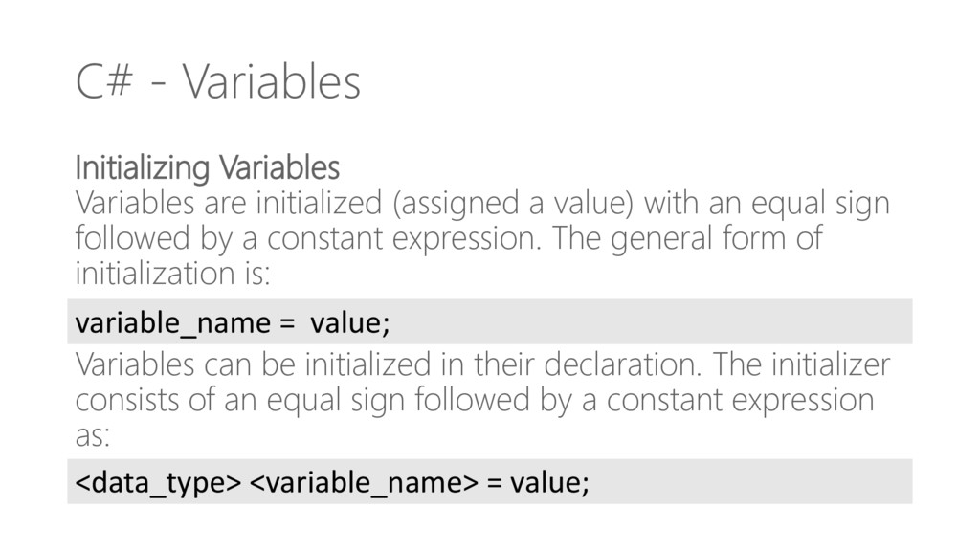Click the word 'initializer' at line end

(832, 364)
